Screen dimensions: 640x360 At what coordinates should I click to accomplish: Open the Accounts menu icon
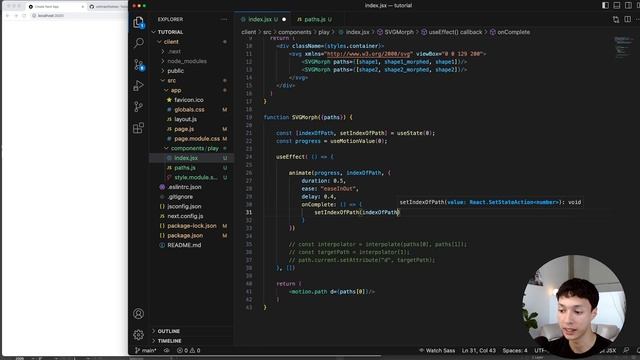(x=138, y=313)
